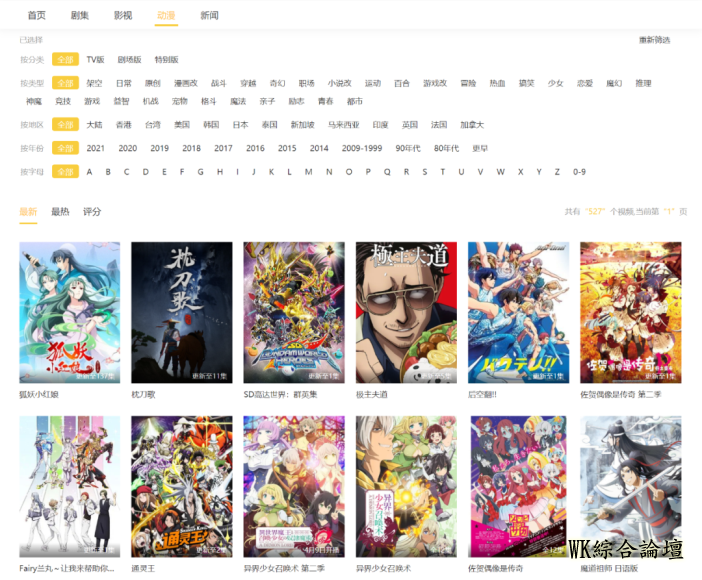
Task: Pick the 机战 genre filter
Action: click(x=150, y=101)
